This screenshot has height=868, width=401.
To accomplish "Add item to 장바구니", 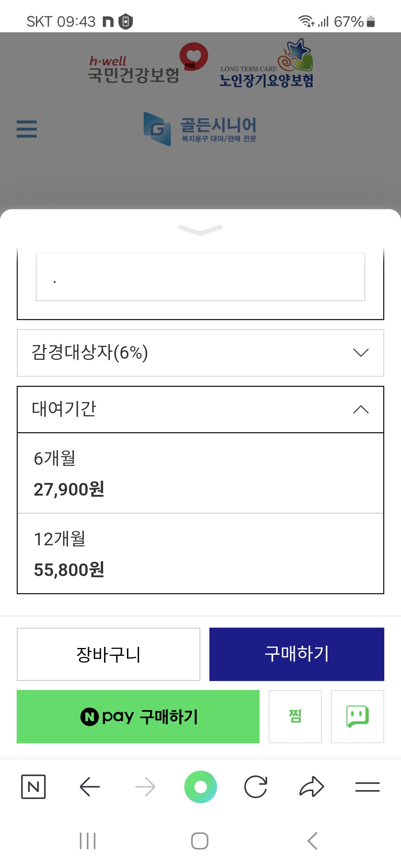I will 108,654.
